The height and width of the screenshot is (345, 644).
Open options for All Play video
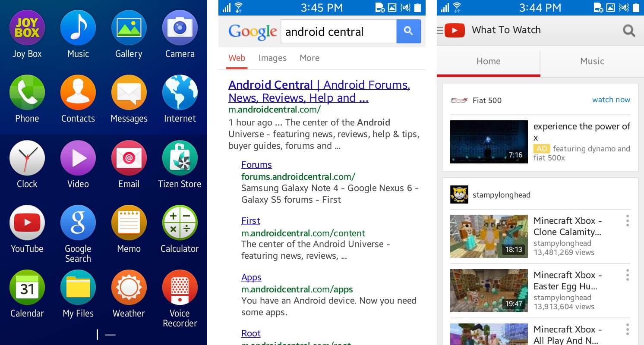click(x=627, y=329)
